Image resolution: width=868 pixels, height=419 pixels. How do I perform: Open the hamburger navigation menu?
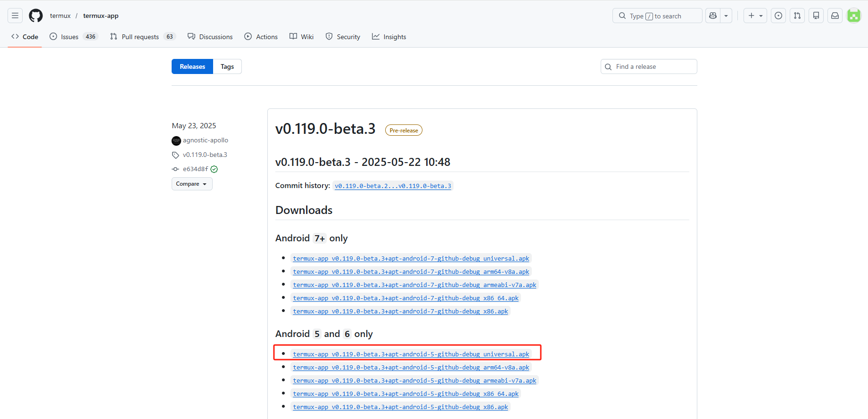tap(15, 16)
